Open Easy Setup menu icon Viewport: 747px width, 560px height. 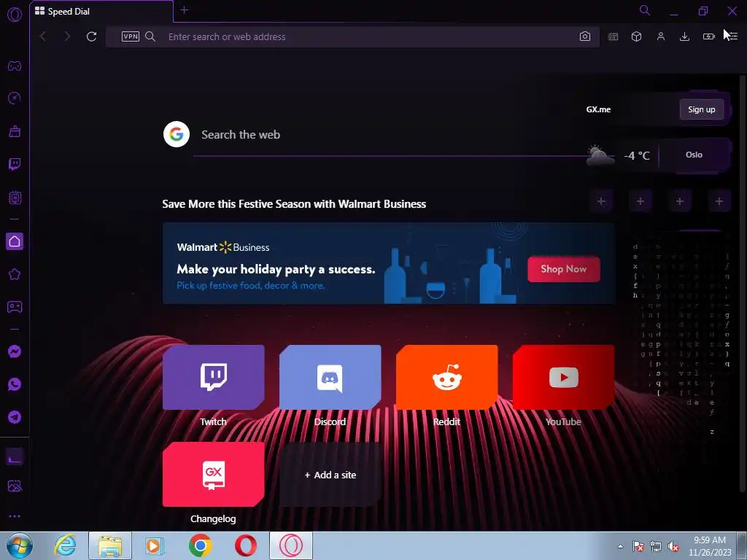coord(732,36)
